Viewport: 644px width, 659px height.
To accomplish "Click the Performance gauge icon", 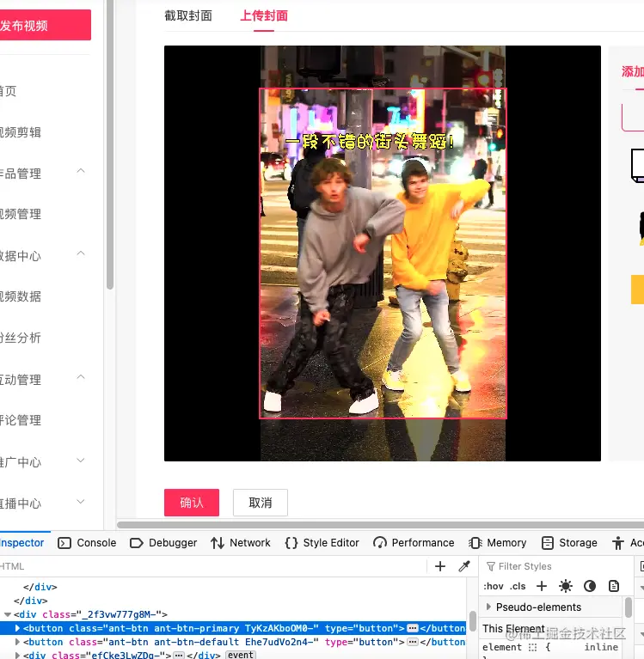I will pyautogui.click(x=380, y=543).
